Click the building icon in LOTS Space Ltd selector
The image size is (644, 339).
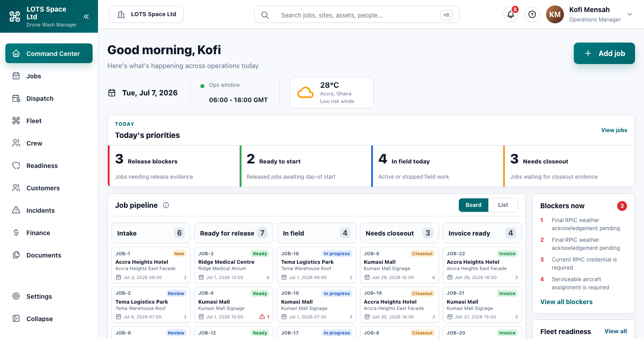(121, 14)
